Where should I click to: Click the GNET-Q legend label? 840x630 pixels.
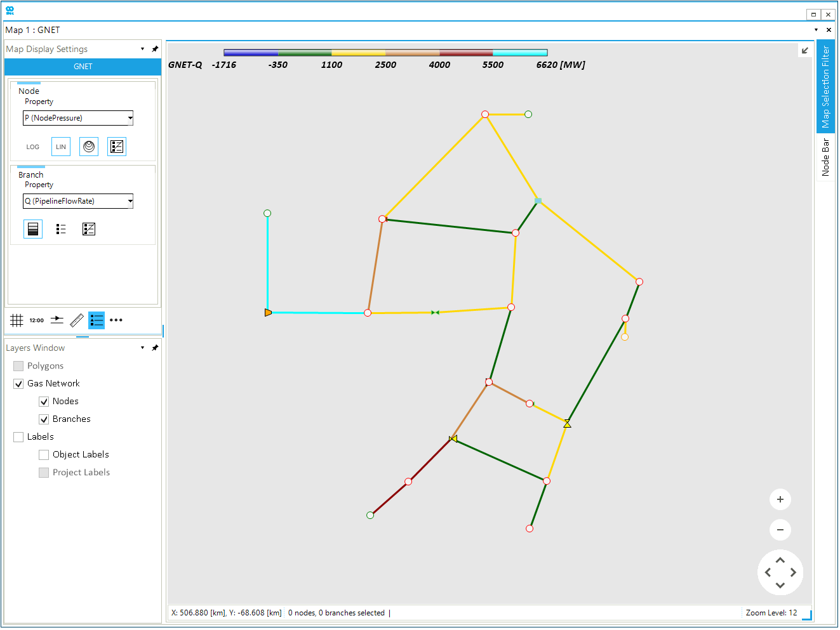click(185, 65)
